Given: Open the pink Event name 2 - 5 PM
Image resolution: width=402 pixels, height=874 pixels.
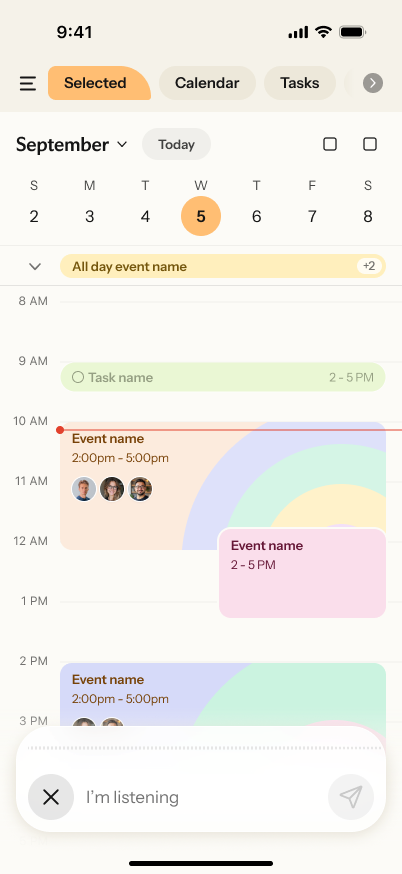Looking at the screenshot, I should [302, 573].
